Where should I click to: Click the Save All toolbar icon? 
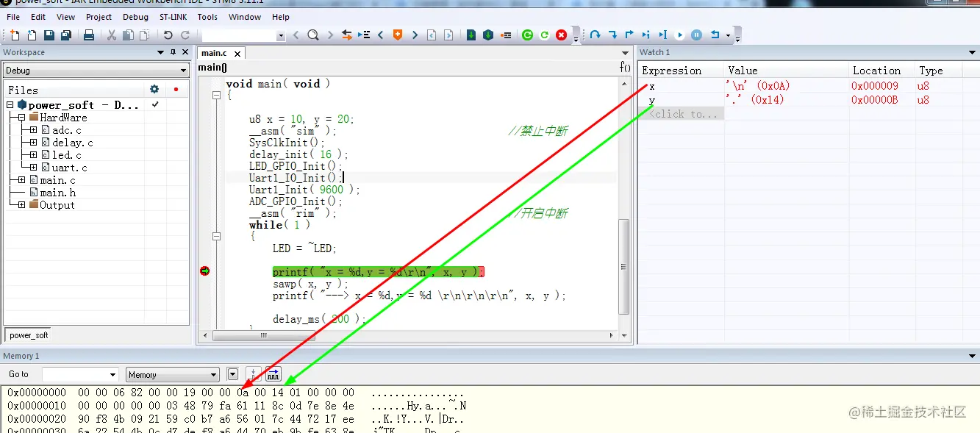(66, 35)
